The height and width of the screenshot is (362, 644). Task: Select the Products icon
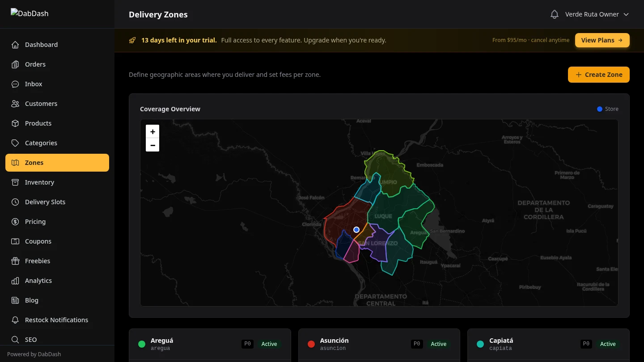click(x=15, y=123)
